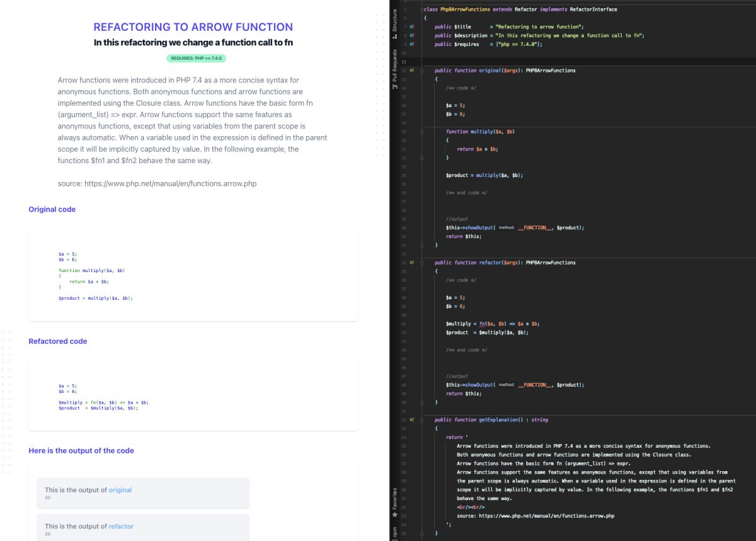Viewport: 756px width, 541px height.
Task: Click 'Here is the output of the code' heading
Action: (x=81, y=451)
